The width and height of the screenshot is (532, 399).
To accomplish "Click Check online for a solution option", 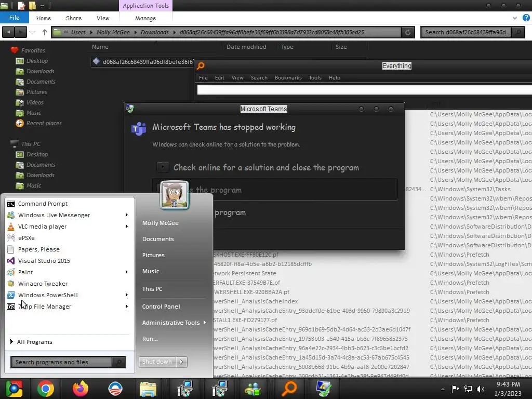I will [265, 168].
